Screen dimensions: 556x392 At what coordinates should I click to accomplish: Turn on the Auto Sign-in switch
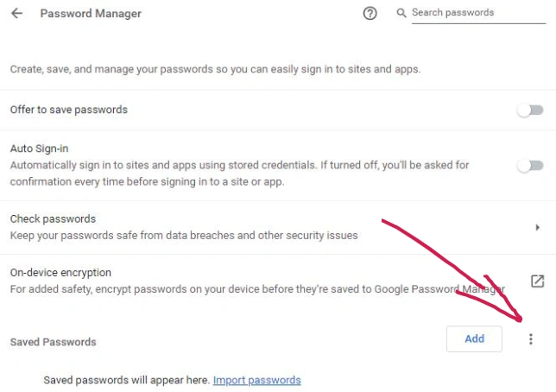530,165
